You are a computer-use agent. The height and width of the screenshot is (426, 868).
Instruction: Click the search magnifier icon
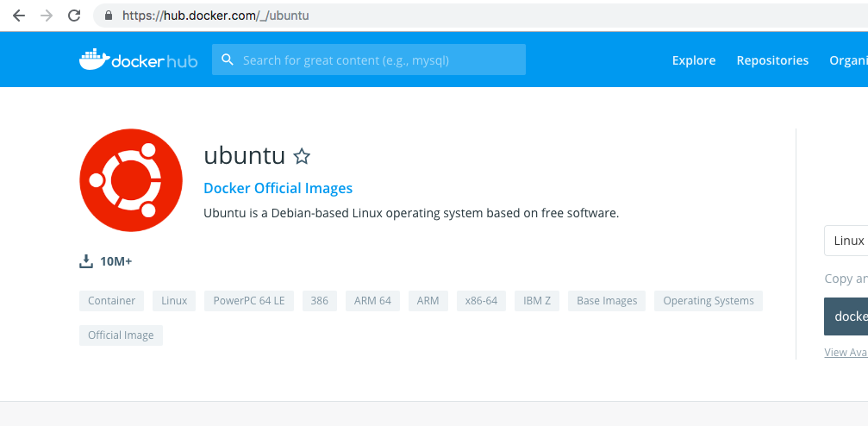click(x=228, y=60)
